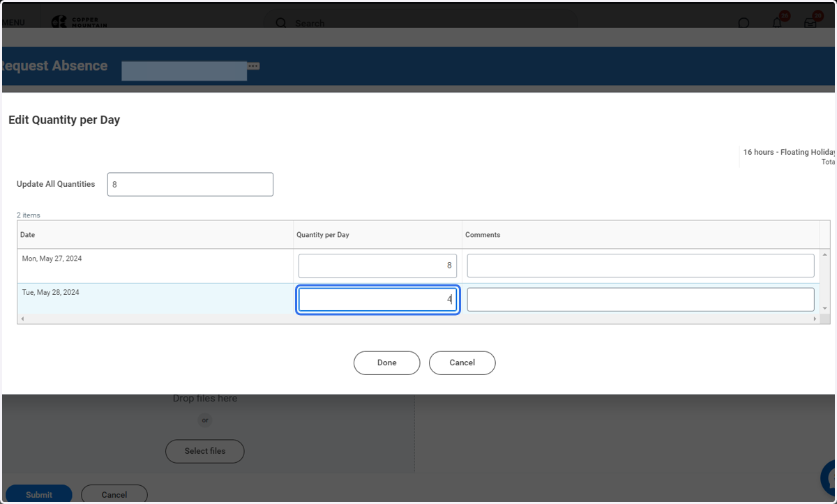Image resolution: width=837 pixels, height=504 pixels.
Task: Select the Tue, May 28, 2024 date cell
Action: click(x=155, y=300)
